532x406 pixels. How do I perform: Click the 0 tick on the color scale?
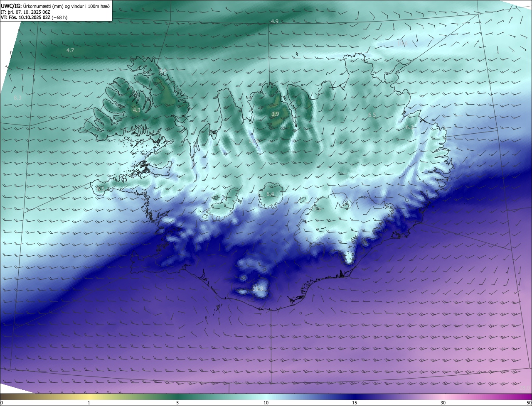pyautogui.click(x=1, y=403)
